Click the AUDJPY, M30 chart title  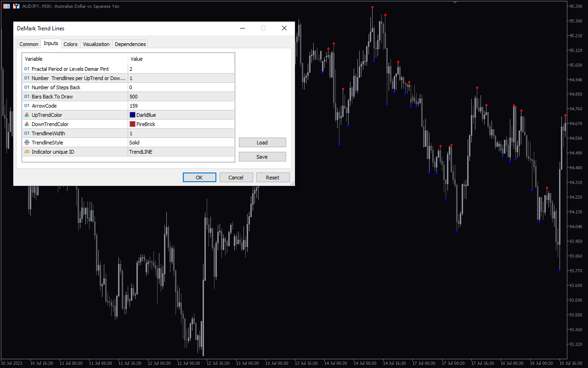[x=71, y=6]
